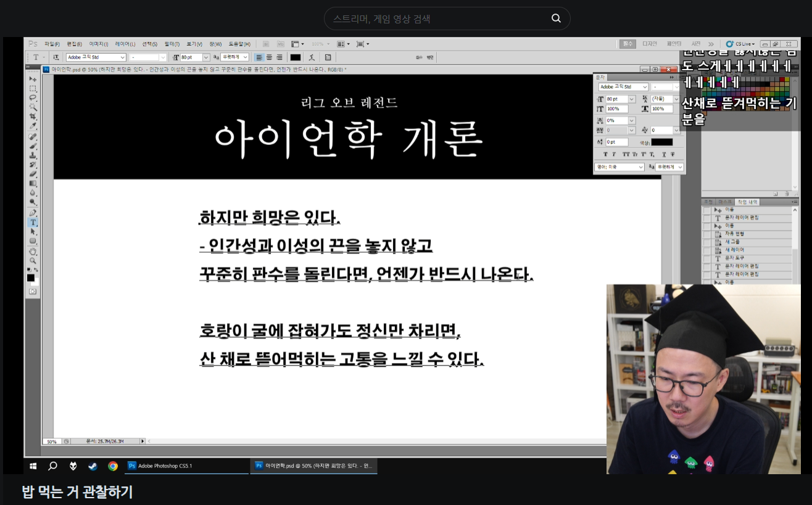Open CS Live menu button

pyautogui.click(x=740, y=44)
